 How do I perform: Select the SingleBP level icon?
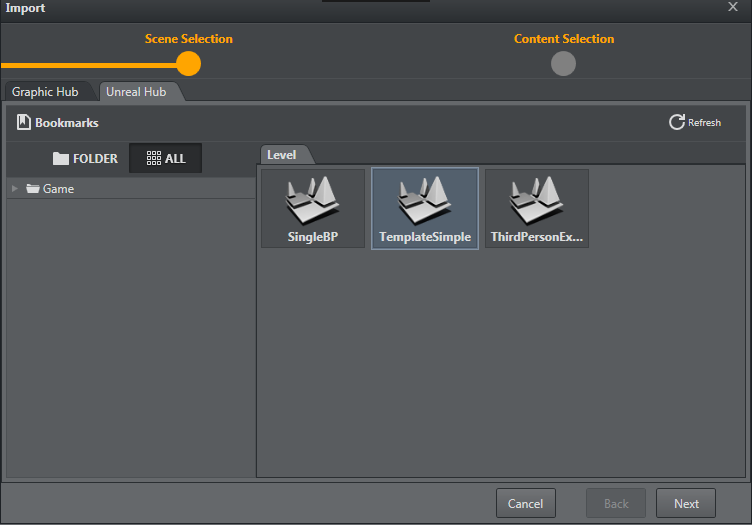coord(312,199)
